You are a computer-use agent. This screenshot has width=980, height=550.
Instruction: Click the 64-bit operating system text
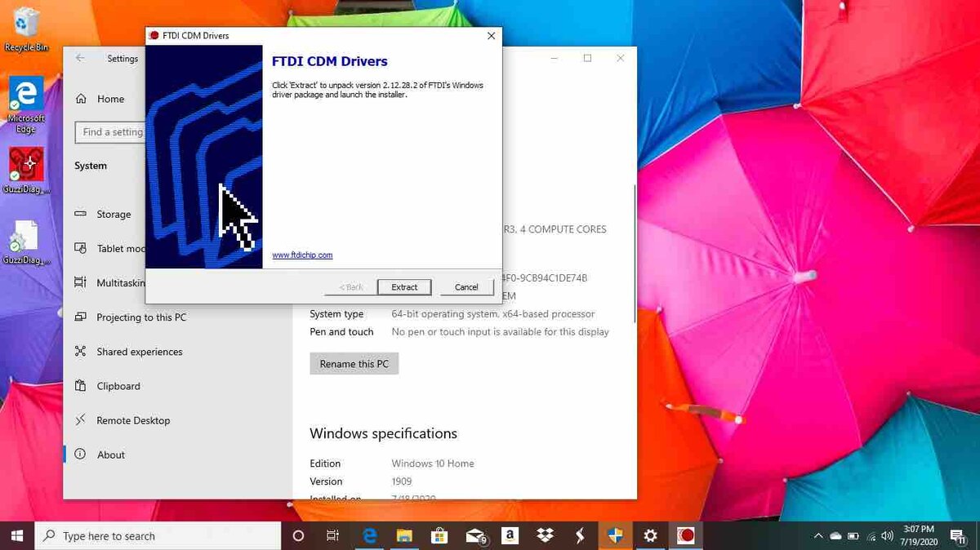(x=493, y=314)
